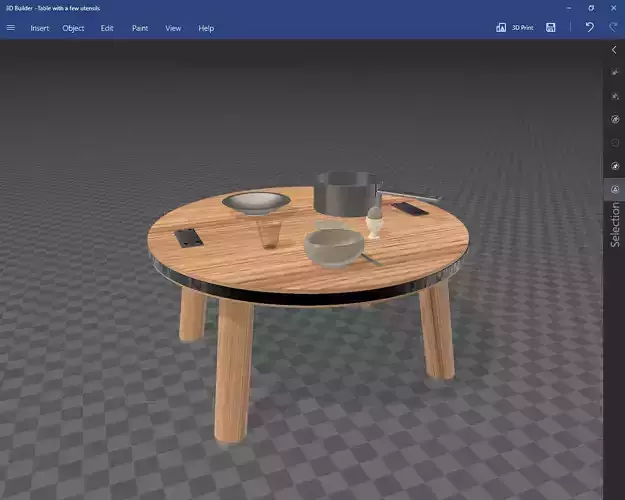Click the circled icon above the highlighted one
The height and width of the screenshot is (500, 625).
(x=615, y=166)
